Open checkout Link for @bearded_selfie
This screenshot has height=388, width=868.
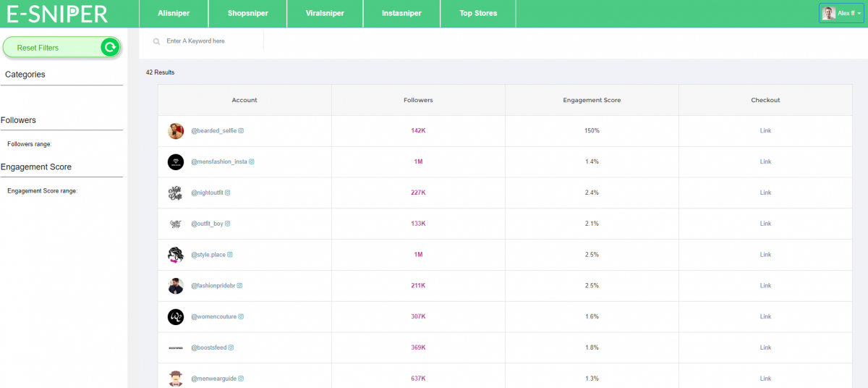pos(765,131)
